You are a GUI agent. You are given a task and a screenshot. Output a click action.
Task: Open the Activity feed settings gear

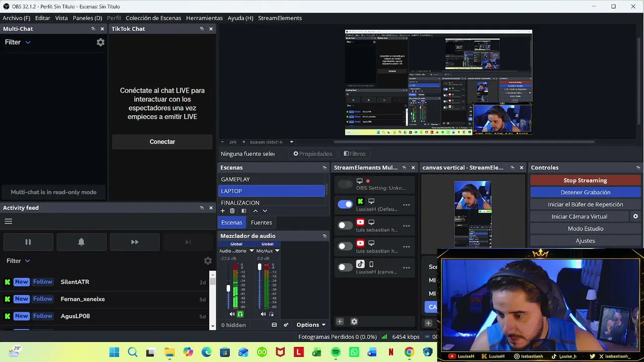coord(208,261)
